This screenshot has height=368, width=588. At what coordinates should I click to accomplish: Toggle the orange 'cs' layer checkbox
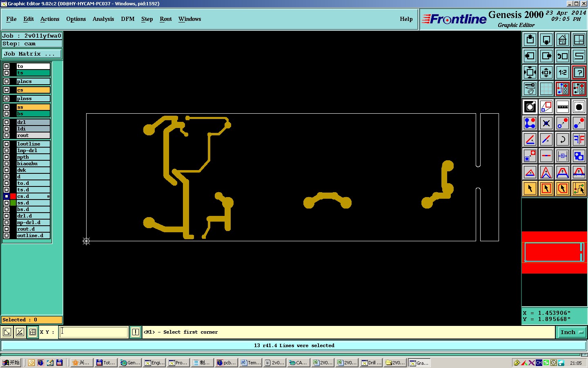pos(7,90)
